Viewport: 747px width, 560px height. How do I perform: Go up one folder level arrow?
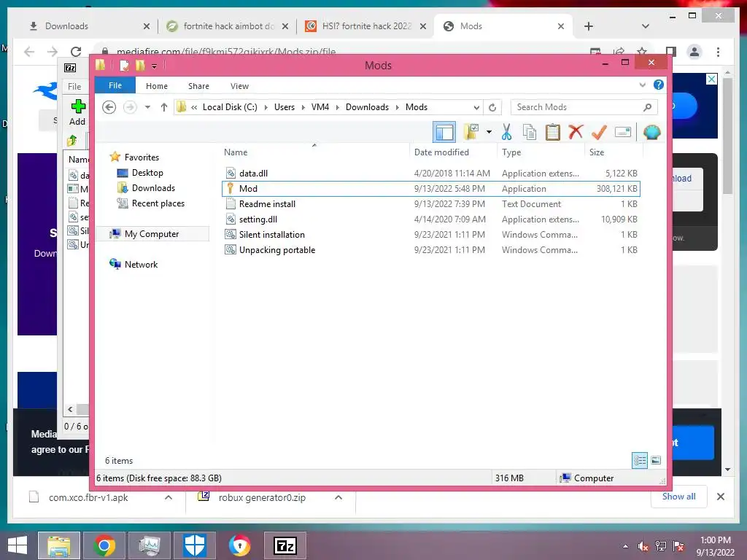pyautogui.click(x=164, y=107)
